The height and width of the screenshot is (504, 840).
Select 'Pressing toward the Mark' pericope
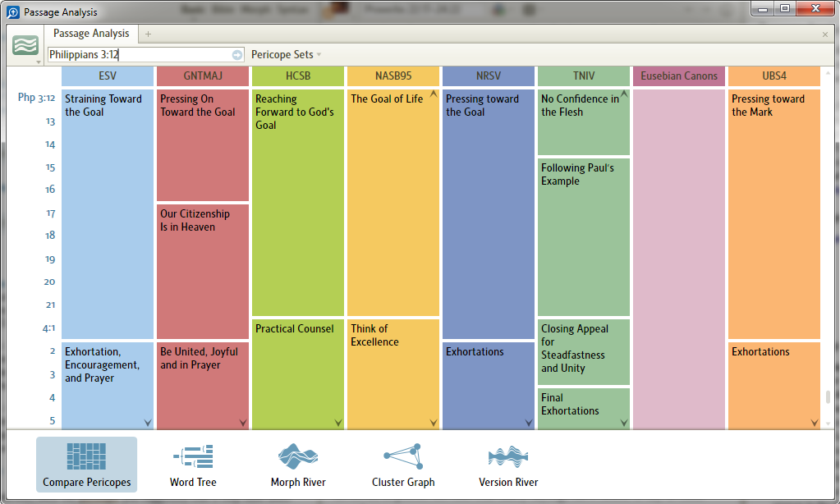click(774, 213)
